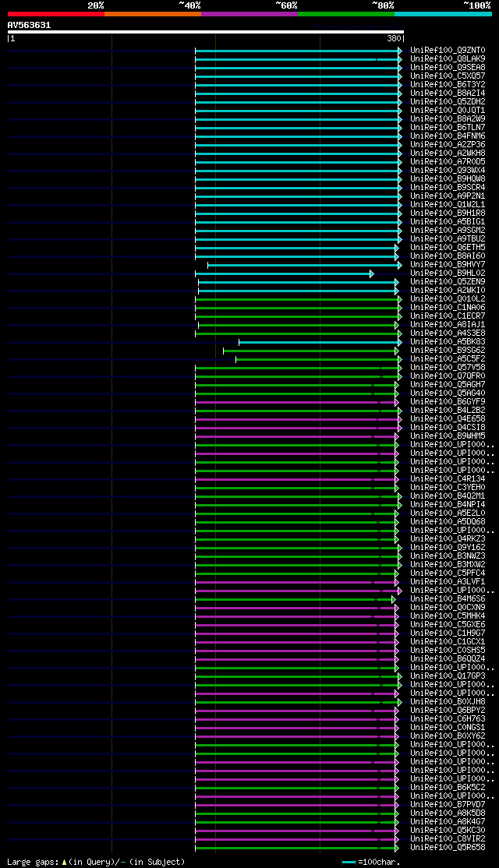Select the UniRef100_Q57V58 label
Screen dimensions: 499x868
pyautogui.click(x=448, y=368)
